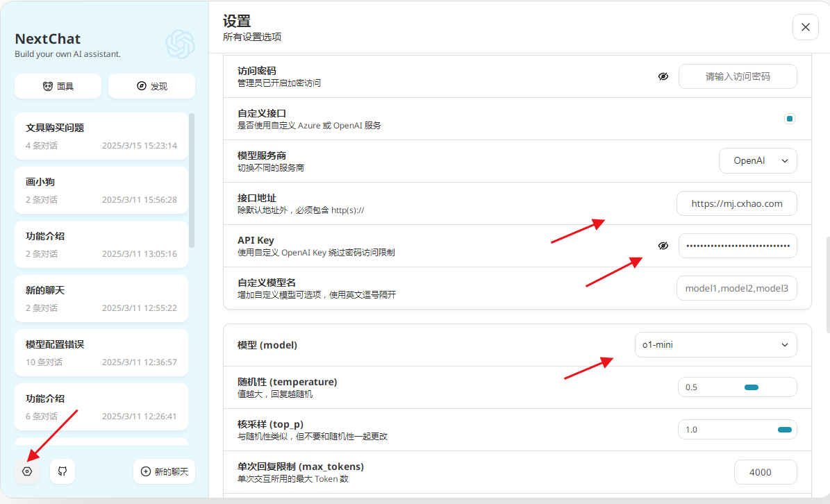
Task: Open the 发现 (Discover) button
Action: pyautogui.click(x=152, y=86)
